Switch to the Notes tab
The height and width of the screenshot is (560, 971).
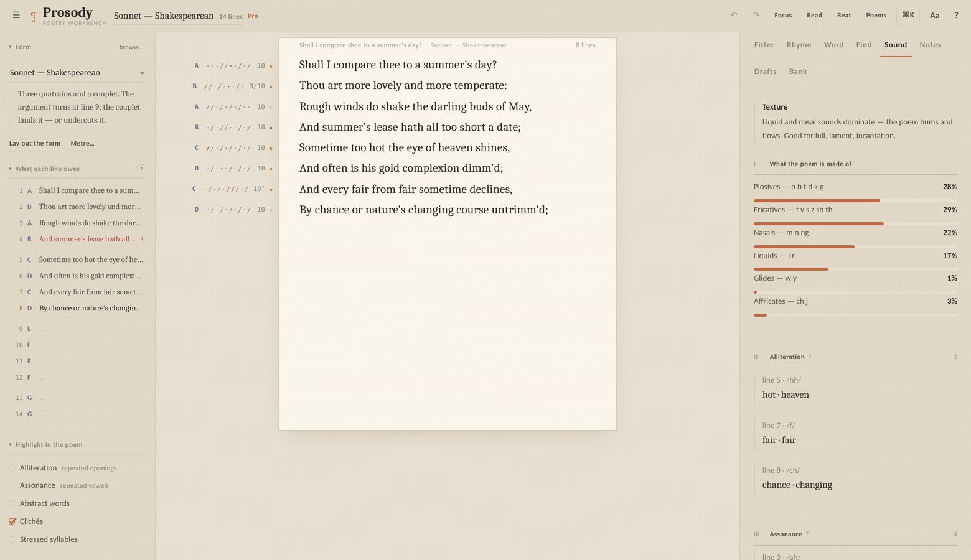930,45
